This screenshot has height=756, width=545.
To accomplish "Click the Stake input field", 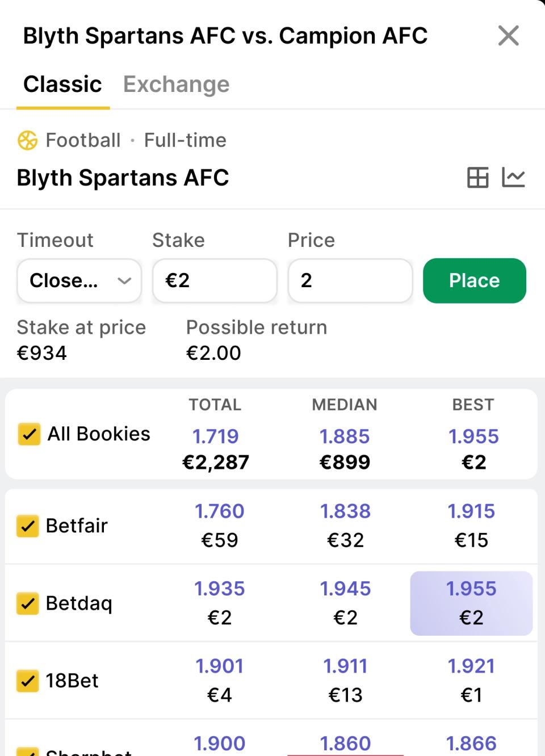I will pyautogui.click(x=215, y=281).
